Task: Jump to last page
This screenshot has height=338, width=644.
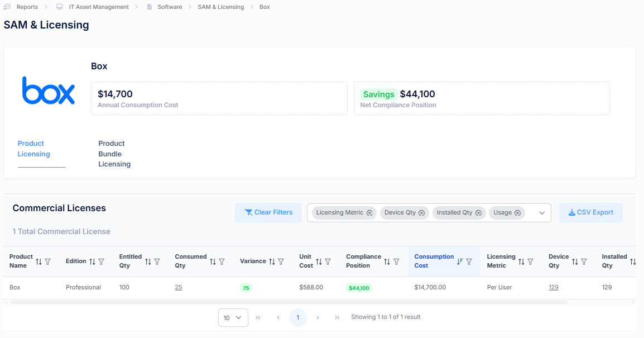Action: click(337, 317)
